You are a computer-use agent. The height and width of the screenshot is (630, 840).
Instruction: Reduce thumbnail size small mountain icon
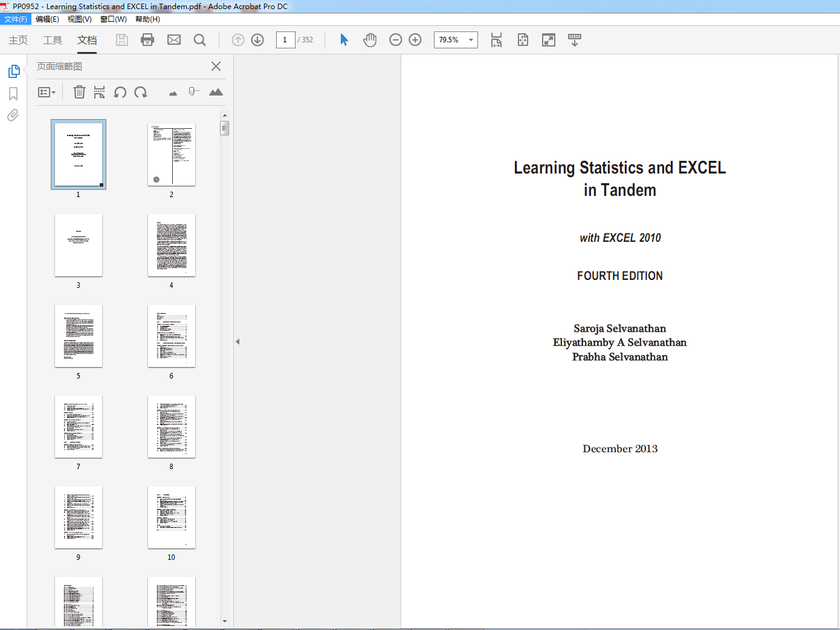(x=173, y=93)
